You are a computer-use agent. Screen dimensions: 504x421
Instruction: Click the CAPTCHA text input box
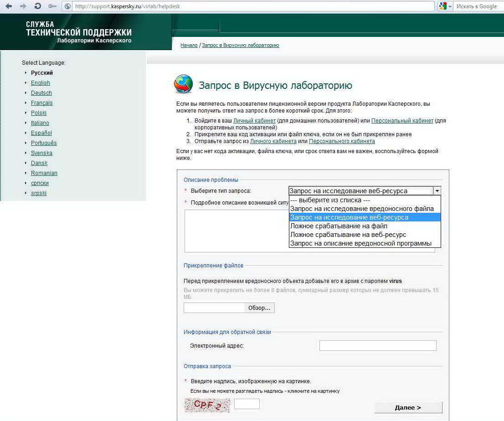coord(247,404)
